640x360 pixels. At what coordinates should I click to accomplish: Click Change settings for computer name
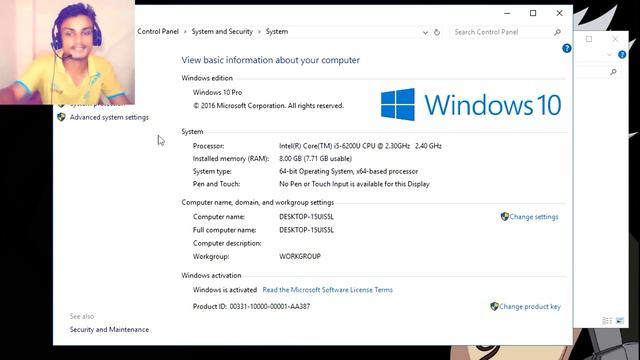pos(533,217)
